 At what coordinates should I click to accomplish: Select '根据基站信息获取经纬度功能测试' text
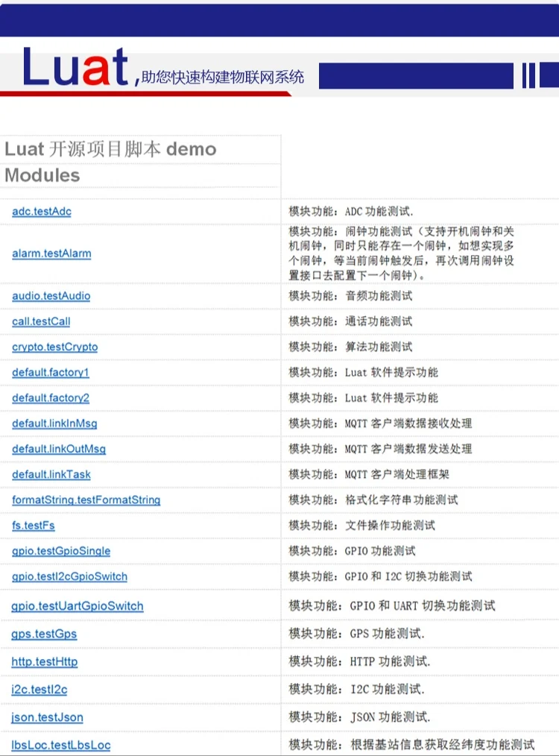[x=443, y=746]
